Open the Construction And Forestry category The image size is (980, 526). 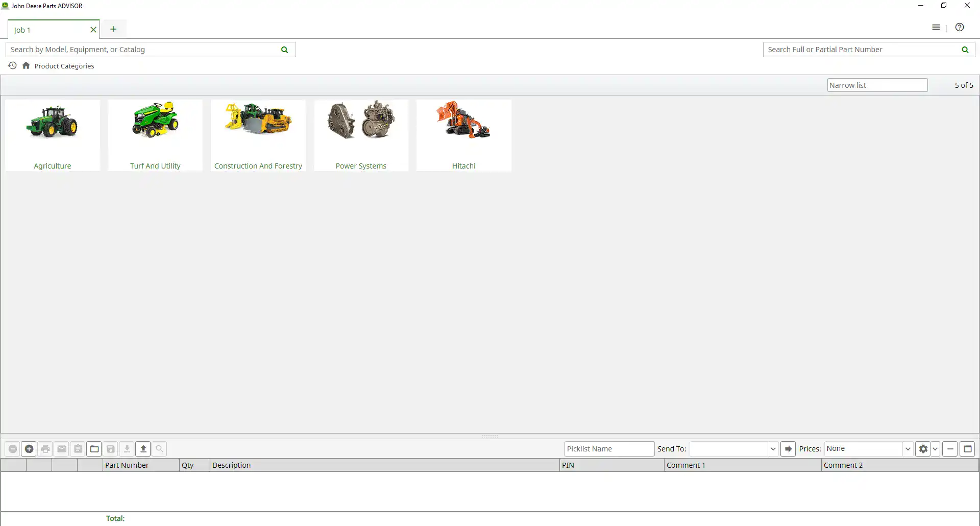(x=258, y=135)
